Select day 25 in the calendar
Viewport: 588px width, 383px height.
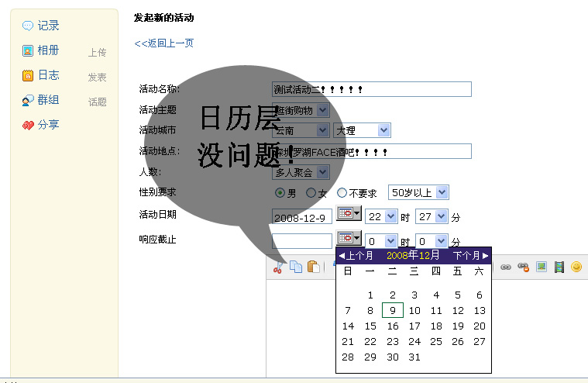[x=436, y=341]
